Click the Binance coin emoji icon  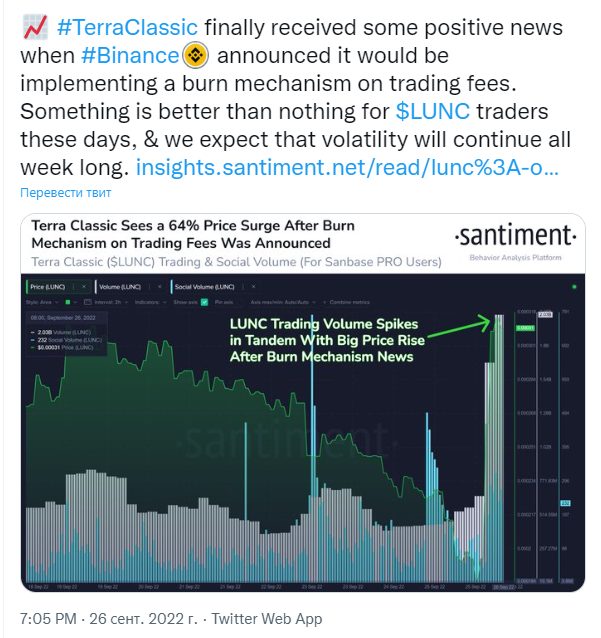coord(195,56)
